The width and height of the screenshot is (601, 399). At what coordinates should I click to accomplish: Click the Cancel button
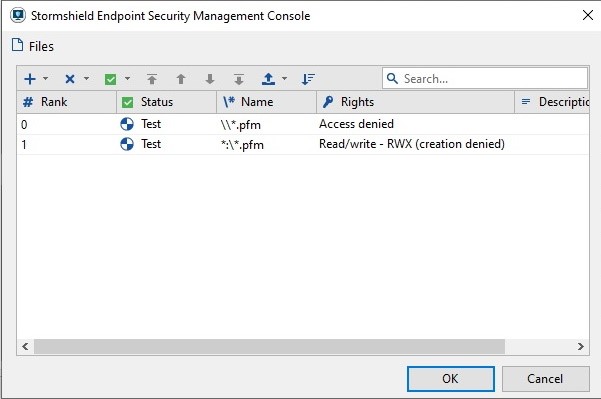(545, 379)
